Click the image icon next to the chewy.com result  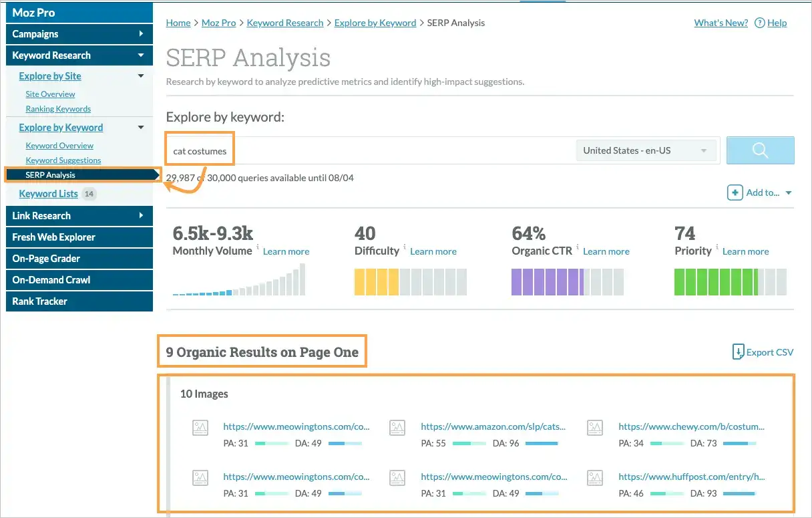(595, 427)
